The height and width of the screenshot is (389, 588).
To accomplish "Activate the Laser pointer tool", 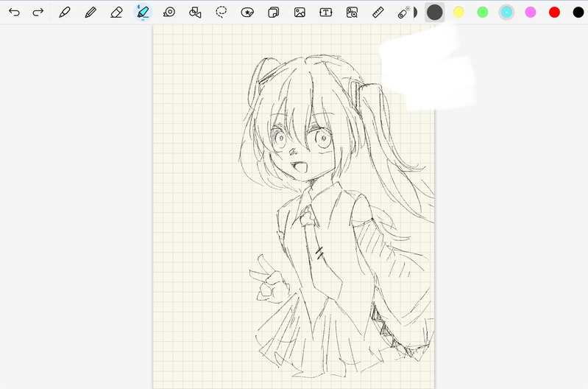I will (x=403, y=13).
